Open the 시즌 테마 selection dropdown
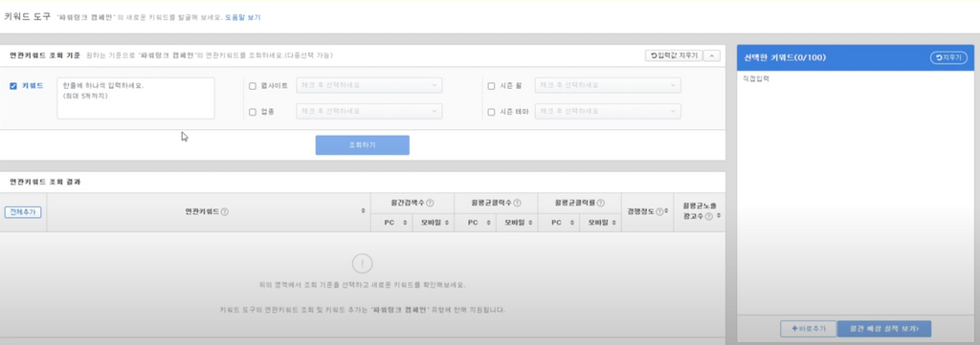 pyautogui.click(x=608, y=111)
